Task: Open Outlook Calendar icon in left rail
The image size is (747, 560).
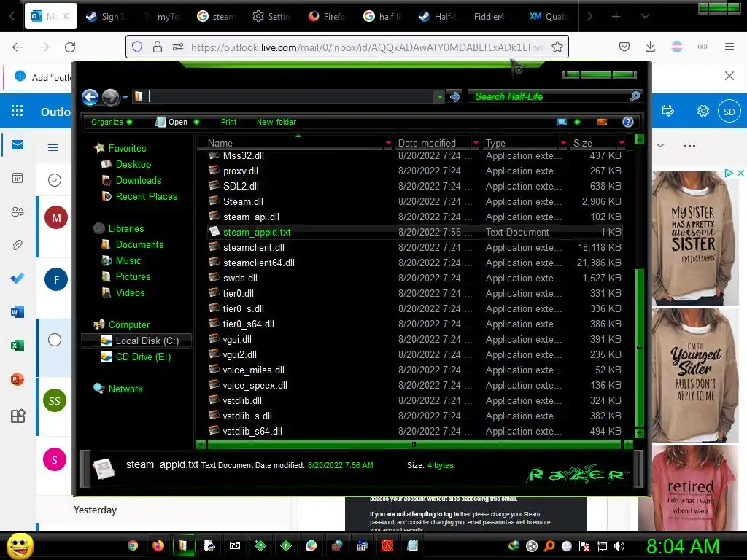Action: pyautogui.click(x=18, y=178)
